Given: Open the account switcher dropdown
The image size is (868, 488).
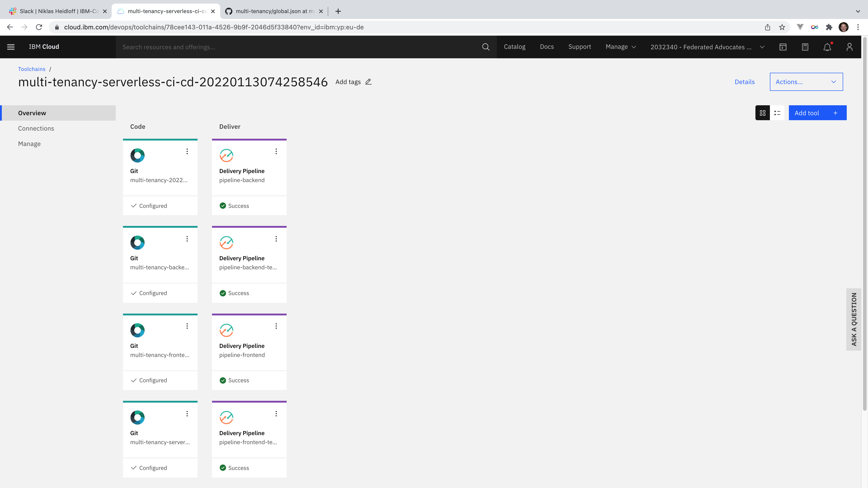Looking at the screenshot, I should point(707,47).
